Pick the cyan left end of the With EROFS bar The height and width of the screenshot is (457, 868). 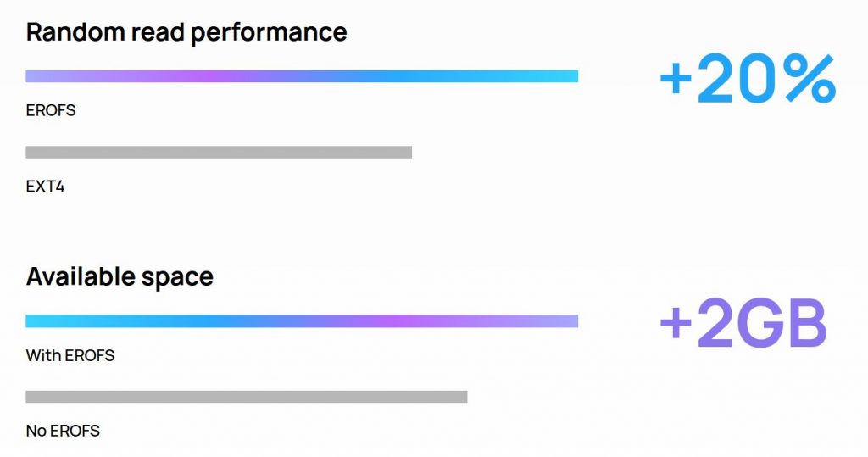[50, 321]
